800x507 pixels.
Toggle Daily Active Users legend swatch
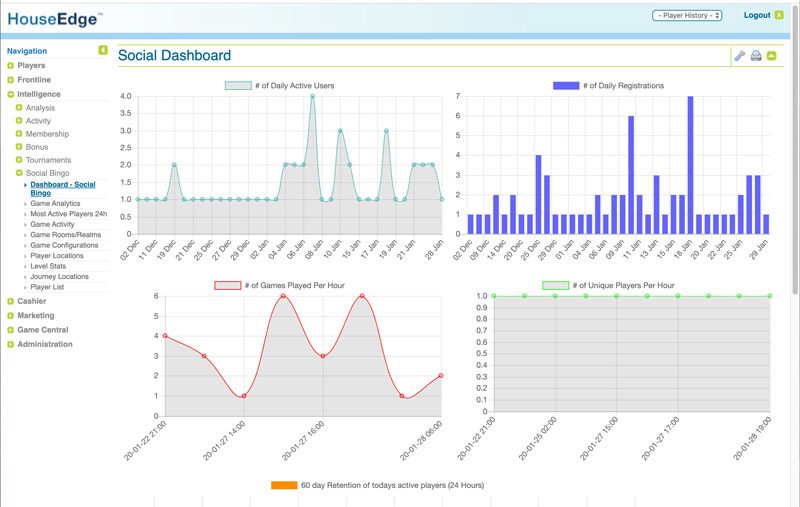tap(238, 86)
